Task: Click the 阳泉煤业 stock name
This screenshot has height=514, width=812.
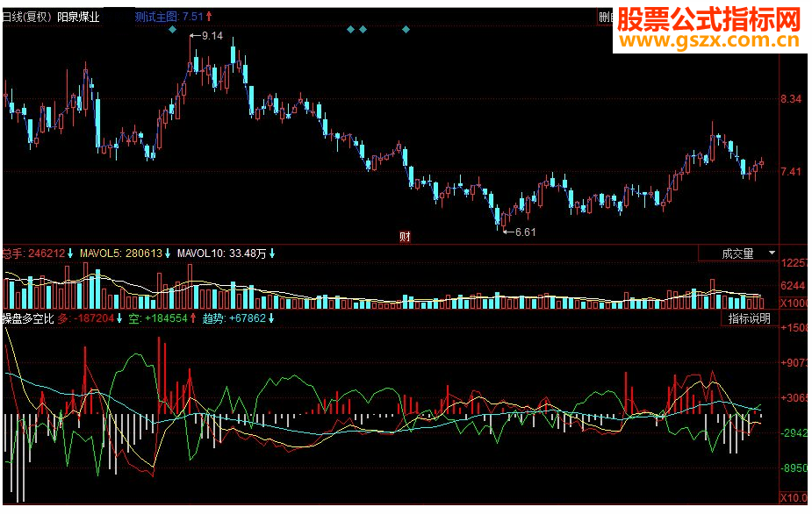Action: click(x=78, y=17)
